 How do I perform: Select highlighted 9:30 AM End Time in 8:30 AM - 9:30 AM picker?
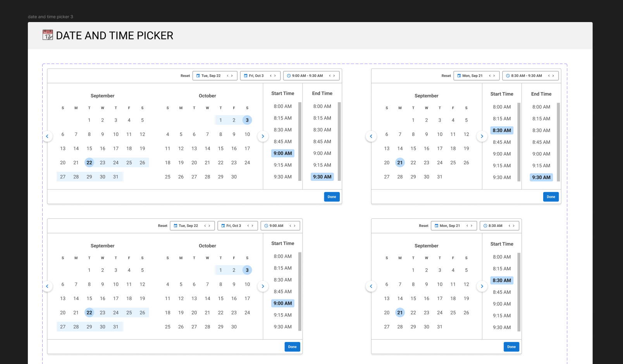click(x=541, y=177)
